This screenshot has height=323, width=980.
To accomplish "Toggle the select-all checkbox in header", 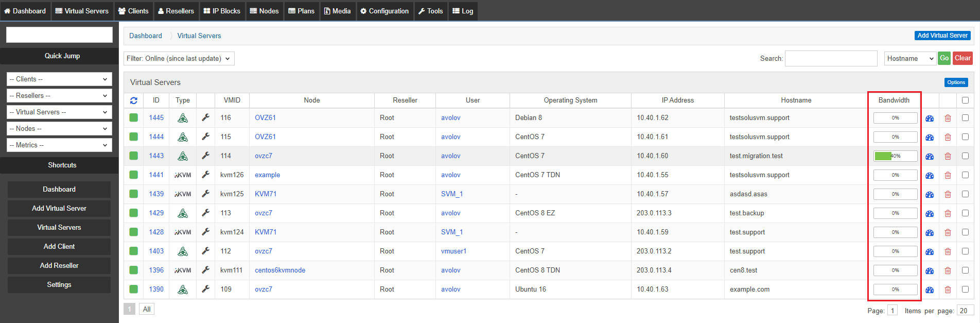I will click(x=965, y=100).
